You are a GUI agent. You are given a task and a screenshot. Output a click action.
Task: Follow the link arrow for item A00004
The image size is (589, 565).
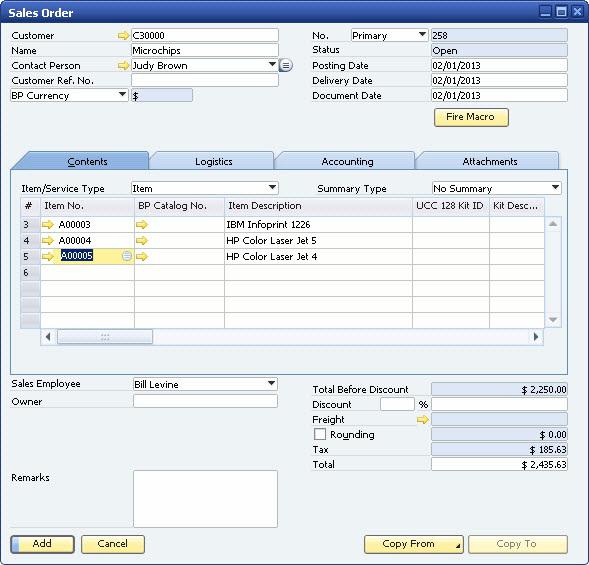(x=48, y=240)
